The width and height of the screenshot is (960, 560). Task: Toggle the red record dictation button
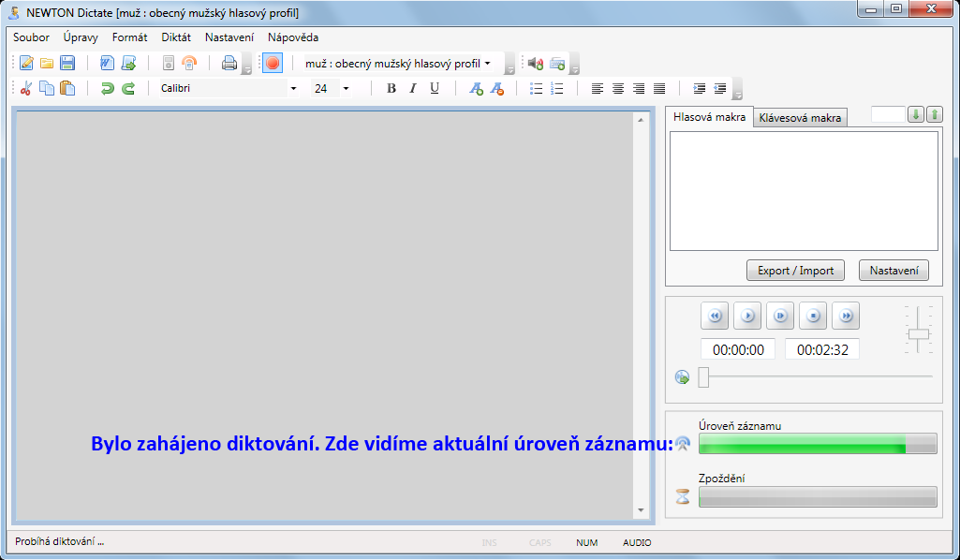pos(273,63)
